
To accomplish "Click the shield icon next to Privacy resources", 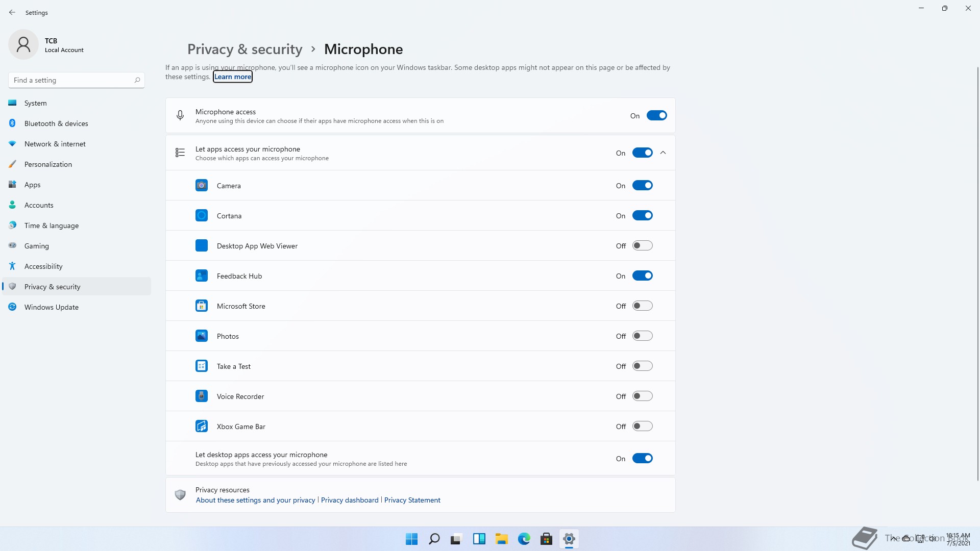I will [180, 494].
